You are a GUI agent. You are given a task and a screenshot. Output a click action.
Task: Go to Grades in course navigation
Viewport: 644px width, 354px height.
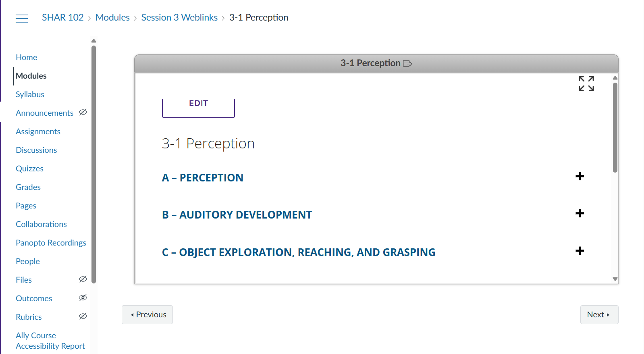click(x=28, y=187)
